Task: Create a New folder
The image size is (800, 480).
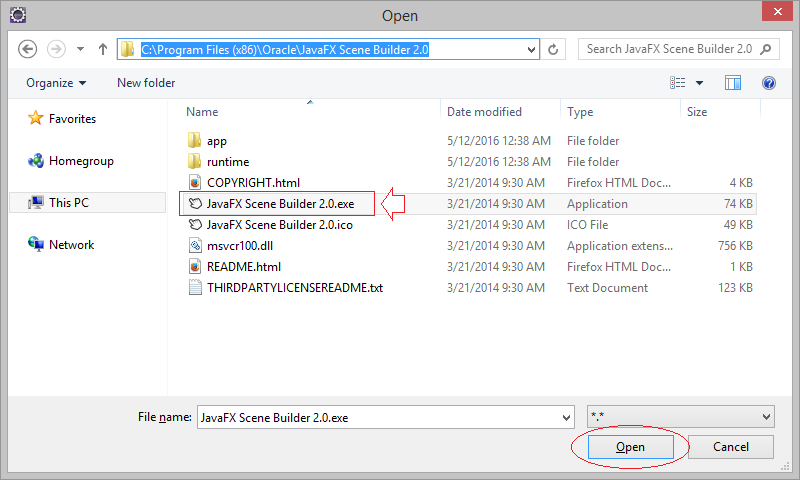Action: (x=146, y=83)
